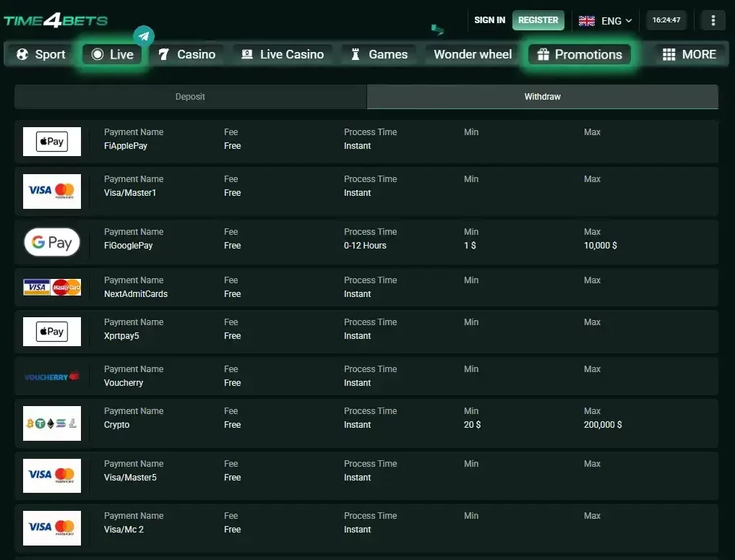Click the MORE grid icon

669,54
